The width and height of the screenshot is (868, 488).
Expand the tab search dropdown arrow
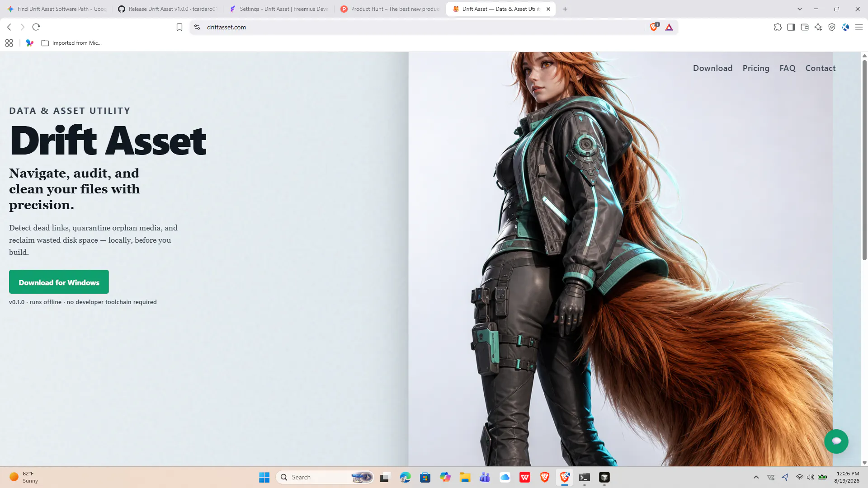[x=800, y=9]
